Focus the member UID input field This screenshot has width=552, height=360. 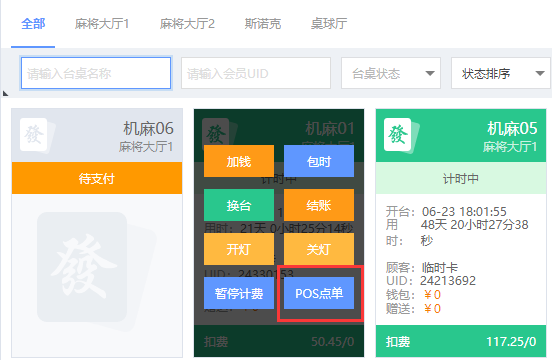point(256,73)
